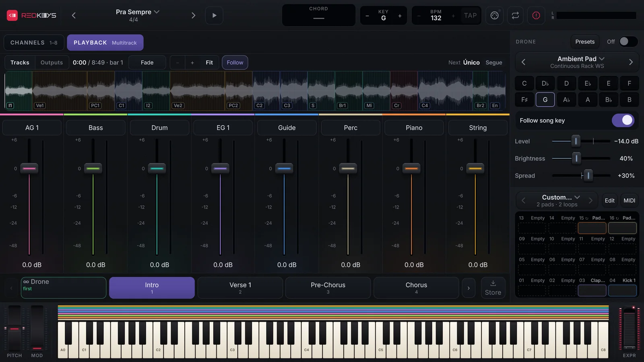
Task: Show more song sections arrow
Action: [469, 288]
